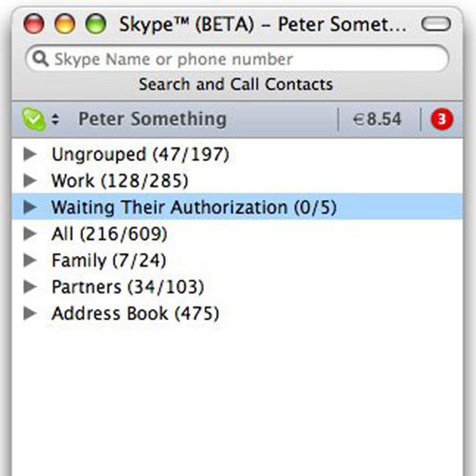Click the magnifying glass search icon
476x476 pixels.
[40, 59]
